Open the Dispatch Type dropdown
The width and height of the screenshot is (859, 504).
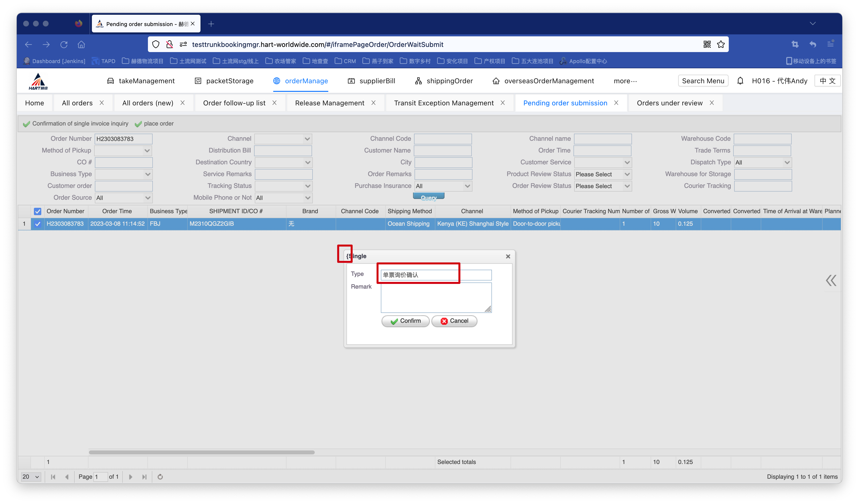[762, 163]
